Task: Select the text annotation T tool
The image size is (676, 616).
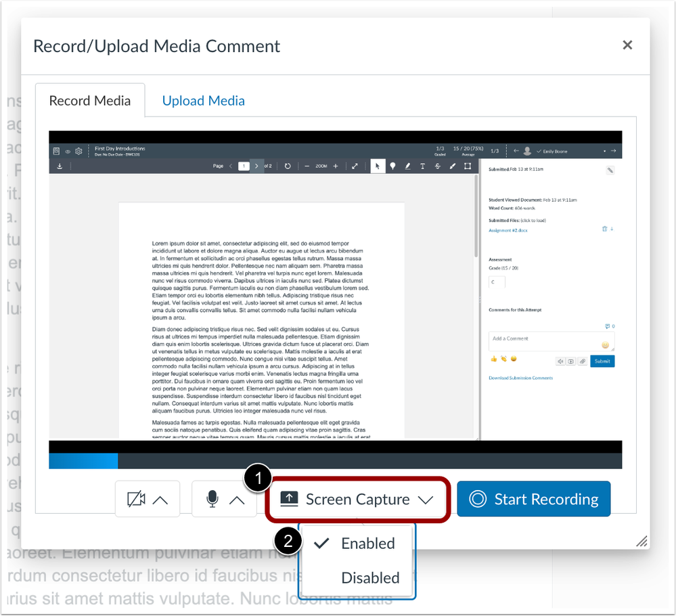Action: [x=423, y=166]
